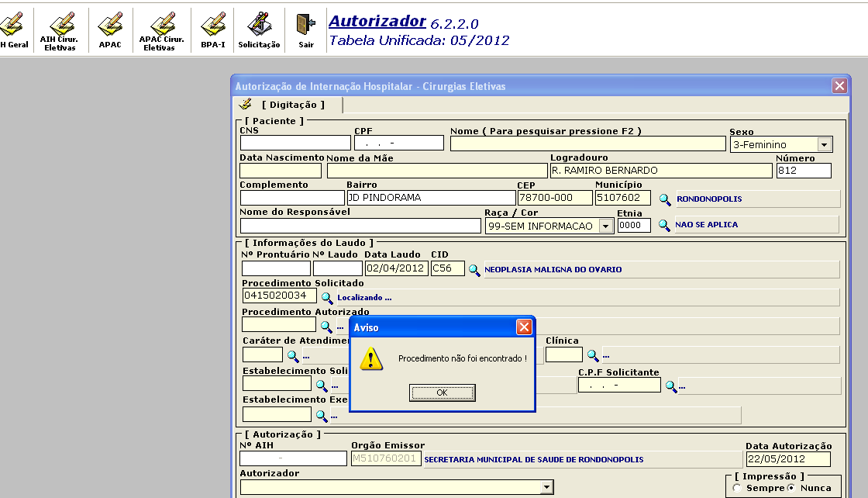Select the Sempre printing option
868x498 pixels.
click(x=735, y=487)
